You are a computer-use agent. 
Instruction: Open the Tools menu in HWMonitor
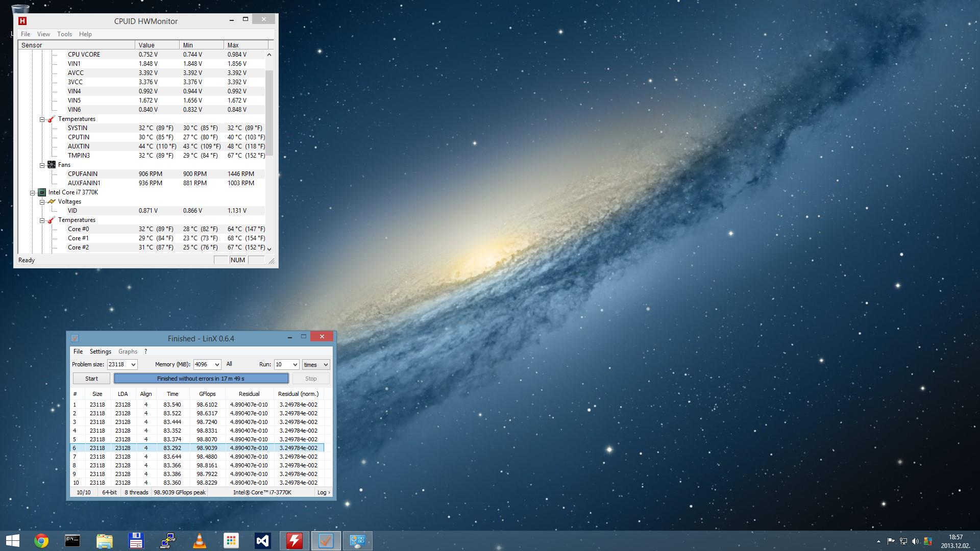pos(64,34)
